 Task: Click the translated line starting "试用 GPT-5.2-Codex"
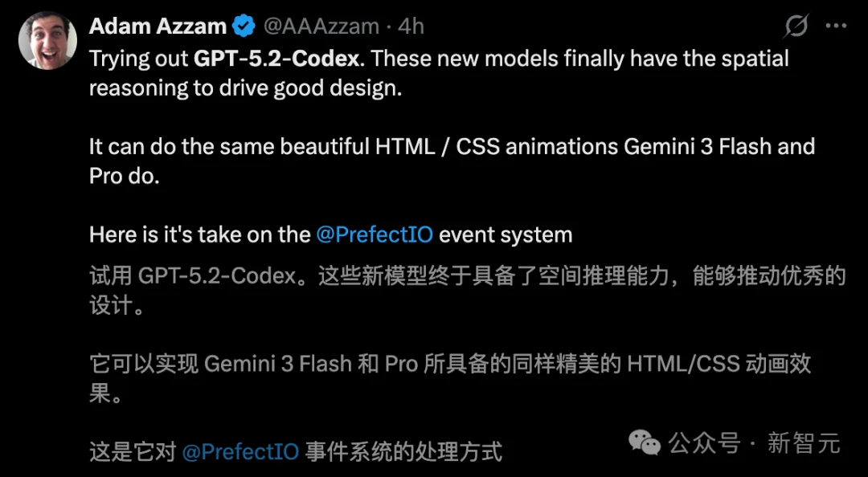coord(466,276)
